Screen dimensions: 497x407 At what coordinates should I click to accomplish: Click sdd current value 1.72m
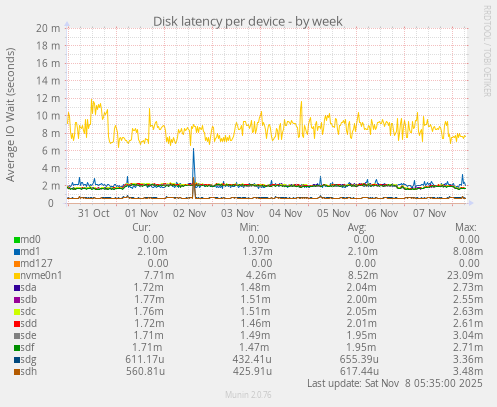point(149,323)
